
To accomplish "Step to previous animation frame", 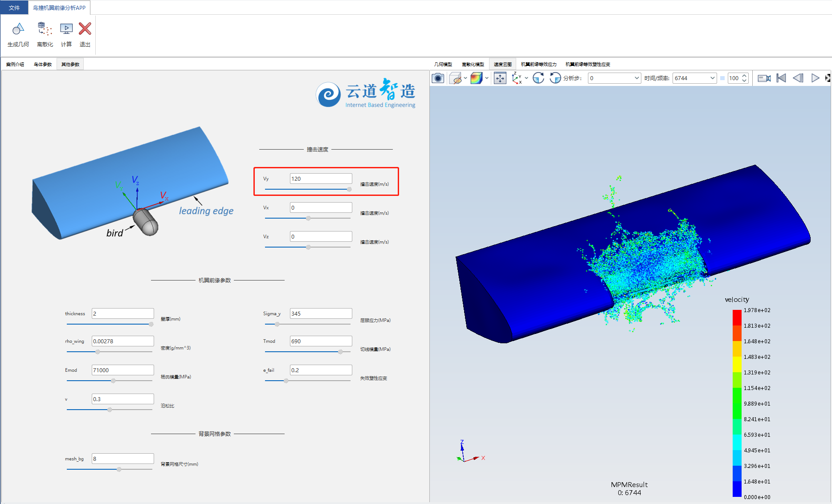I will tap(798, 78).
